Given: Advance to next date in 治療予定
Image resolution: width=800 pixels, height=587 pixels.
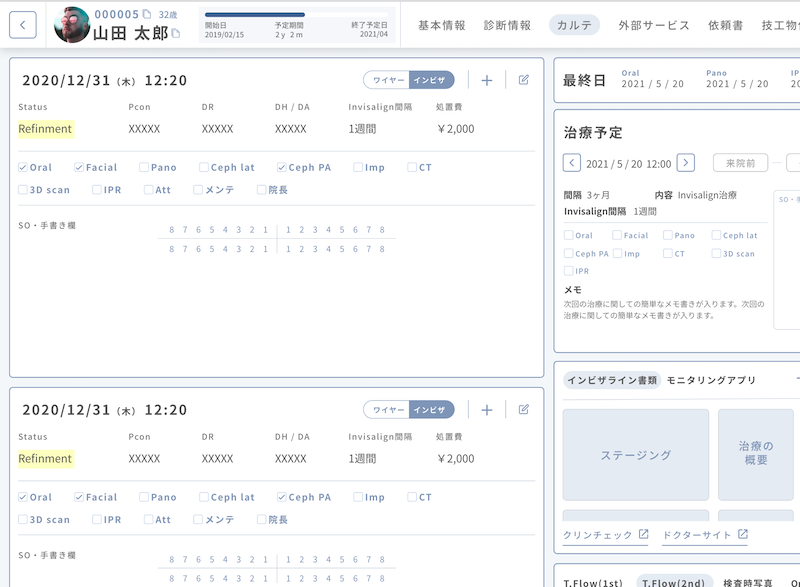Looking at the screenshot, I should tap(685, 163).
